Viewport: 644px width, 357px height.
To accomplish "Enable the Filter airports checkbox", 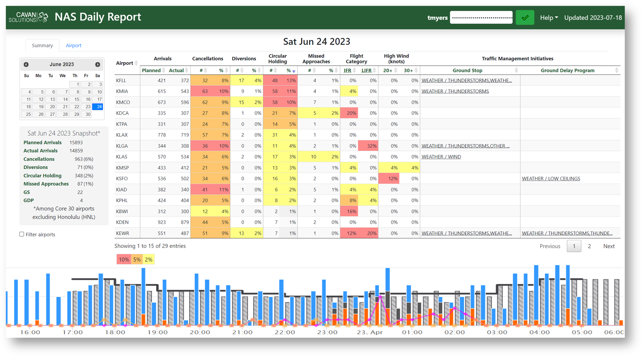I will tap(22, 234).
